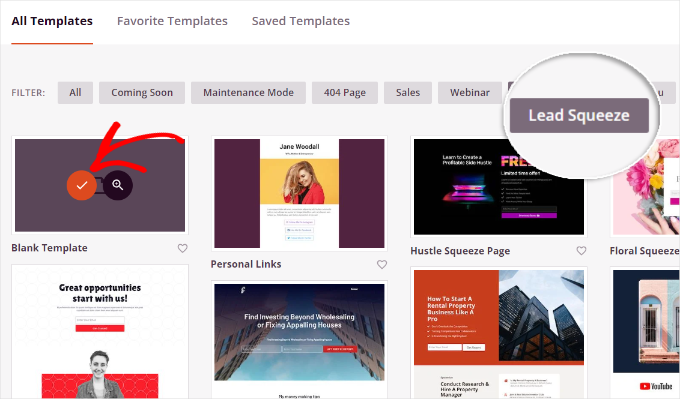Filter templates by 404 Page
The image size is (680, 399).
(345, 92)
